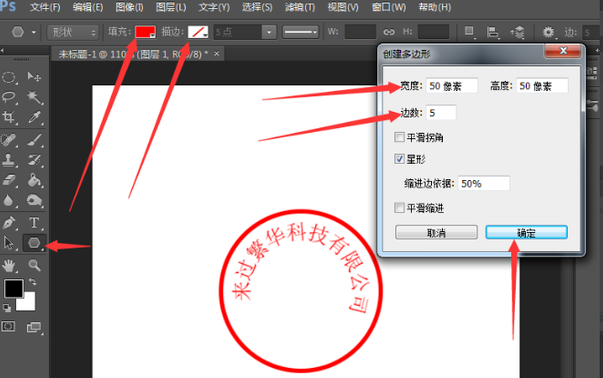Reset default foreground and background colors
603x378 pixels.
coord(7,308)
